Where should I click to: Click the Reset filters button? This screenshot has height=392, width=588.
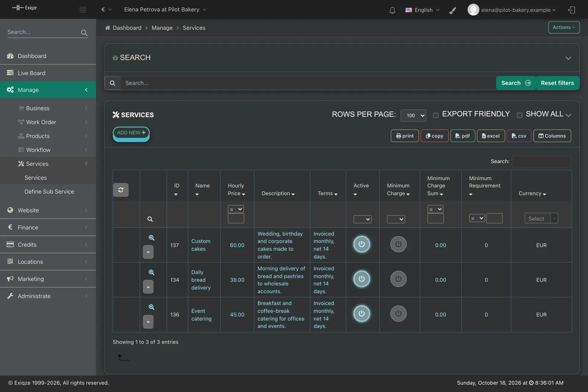(x=557, y=83)
